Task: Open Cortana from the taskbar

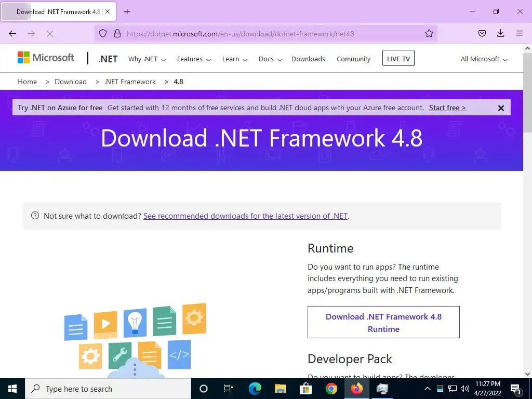Action: pyautogui.click(x=204, y=389)
